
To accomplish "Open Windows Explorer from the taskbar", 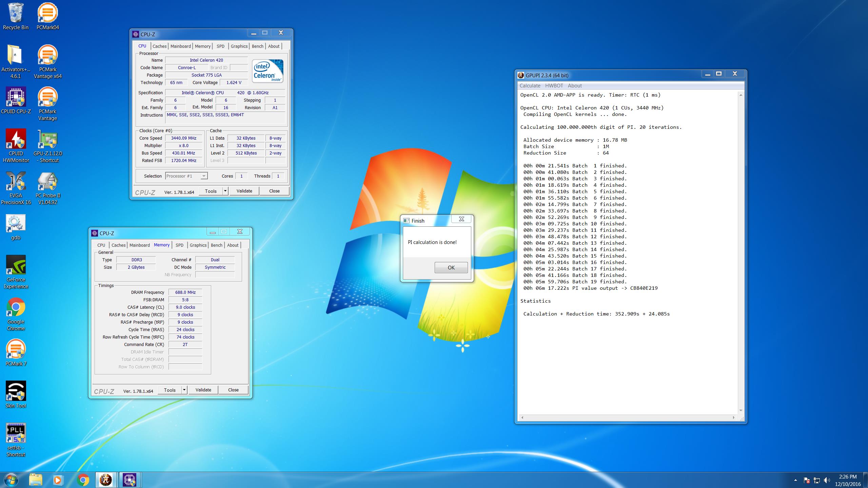I will [x=35, y=480].
